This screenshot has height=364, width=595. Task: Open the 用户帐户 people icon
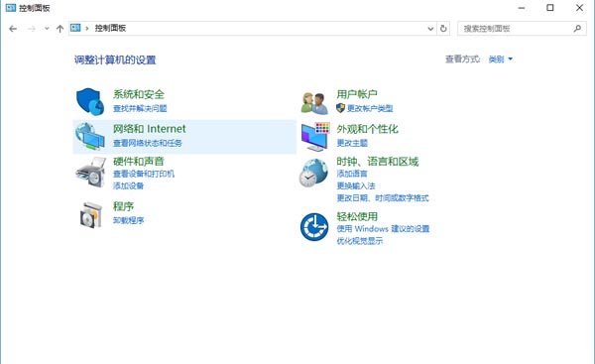(x=314, y=103)
